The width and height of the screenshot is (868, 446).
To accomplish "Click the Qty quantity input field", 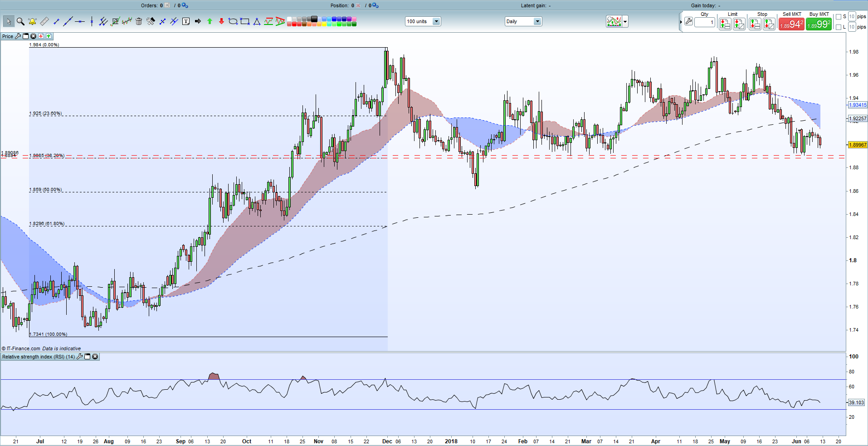I will (x=705, y=22).
